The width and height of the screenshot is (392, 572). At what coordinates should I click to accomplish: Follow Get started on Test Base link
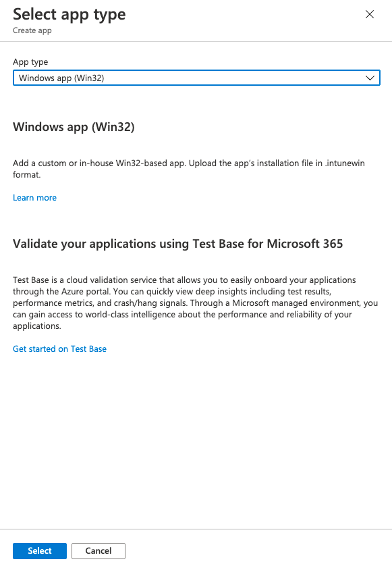[x=60, y=349]
